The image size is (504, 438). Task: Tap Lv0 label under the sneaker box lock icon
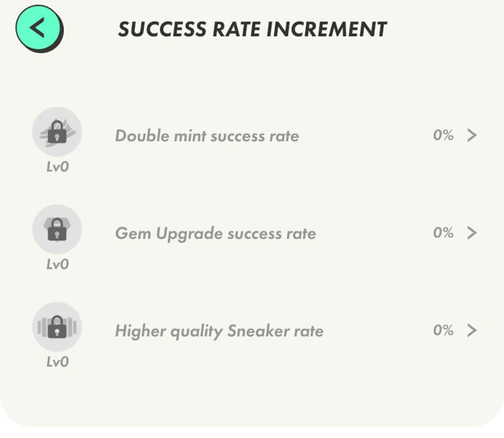[57, 362]
